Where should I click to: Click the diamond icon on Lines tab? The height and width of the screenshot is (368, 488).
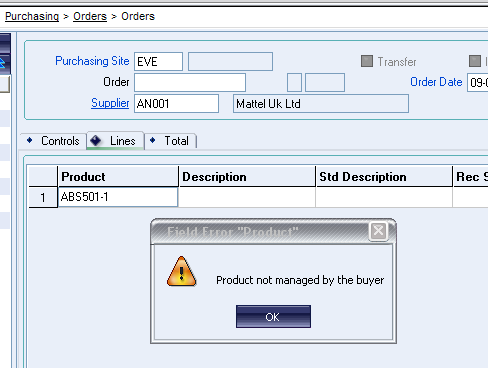point(96,140)
